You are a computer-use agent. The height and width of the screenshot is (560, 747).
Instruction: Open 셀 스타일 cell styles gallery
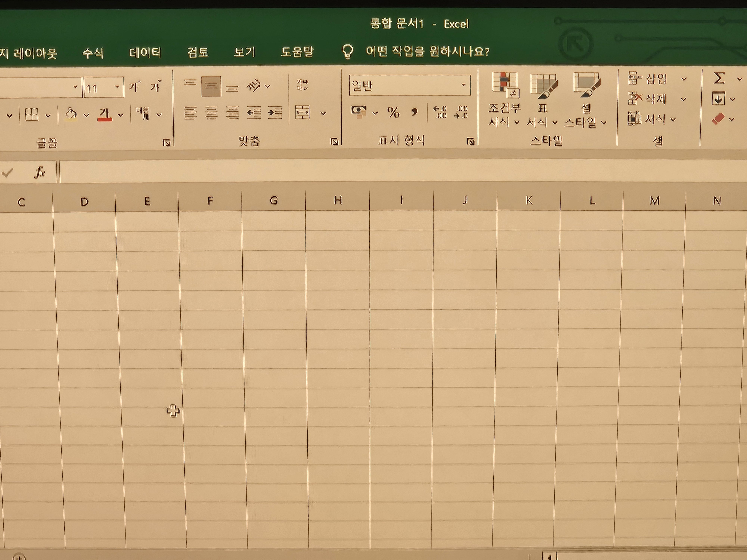[x=586, y=100]
